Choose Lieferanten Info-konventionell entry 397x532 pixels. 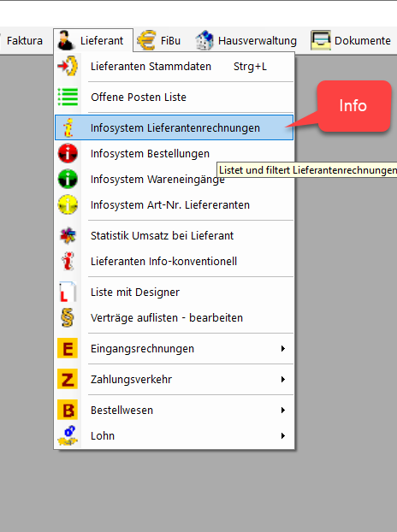pos(174,261)
